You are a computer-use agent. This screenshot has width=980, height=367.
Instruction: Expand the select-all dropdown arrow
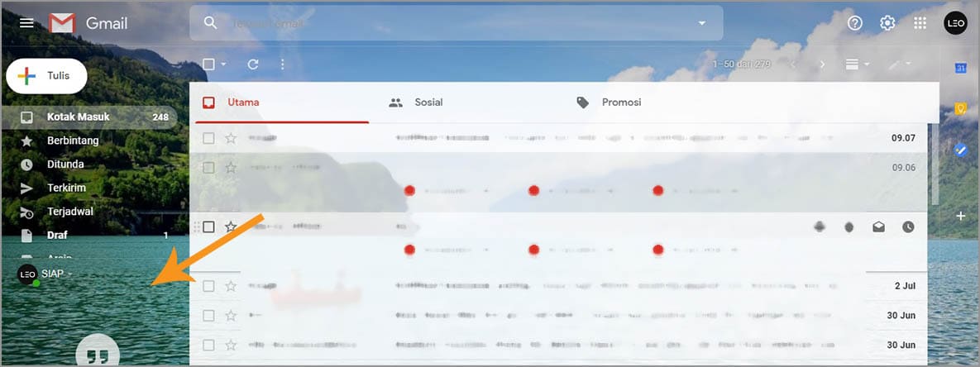pos(224,64)
